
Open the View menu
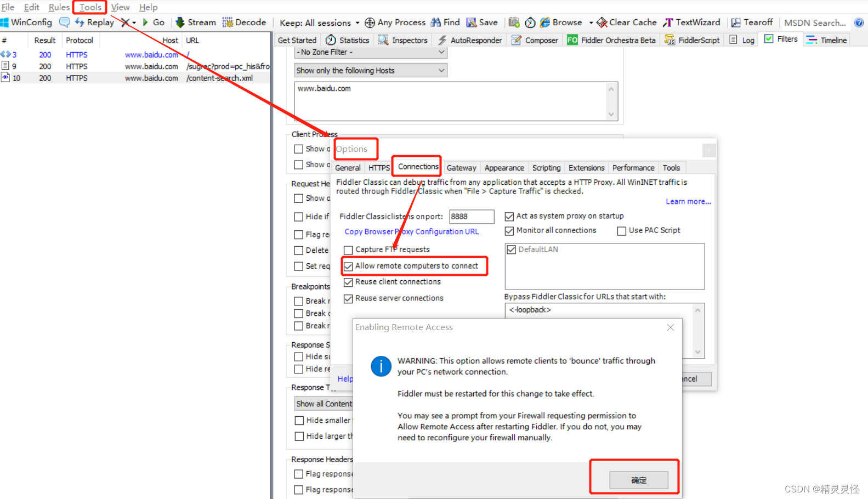[120, 7]
